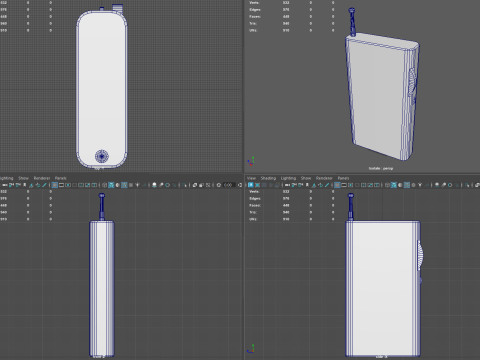Viewport: 480px width, 360px height.
Task: Toggle Lock Camera in right viewport toolbar
Action: 294,185
